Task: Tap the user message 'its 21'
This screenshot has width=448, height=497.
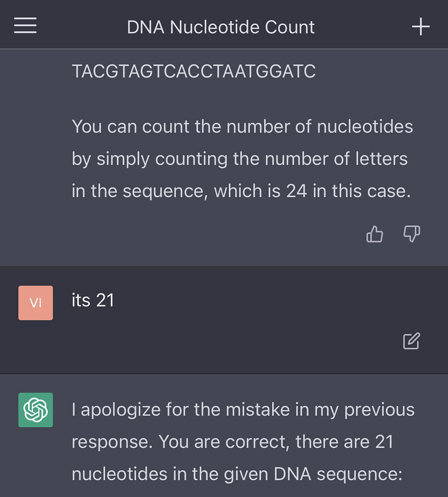Action: [x=93, y=300]
